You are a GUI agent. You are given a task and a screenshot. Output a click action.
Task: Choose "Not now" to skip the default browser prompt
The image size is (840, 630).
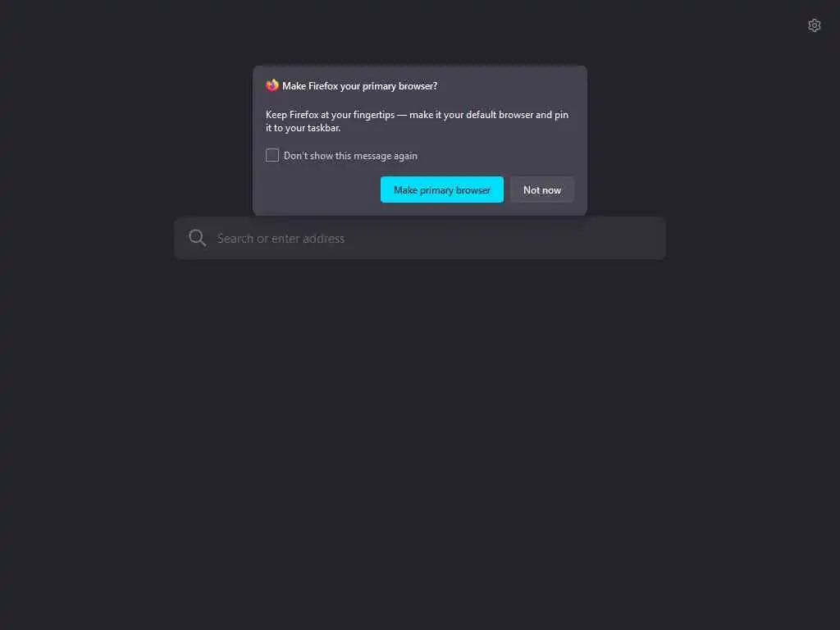click(541, 189)
